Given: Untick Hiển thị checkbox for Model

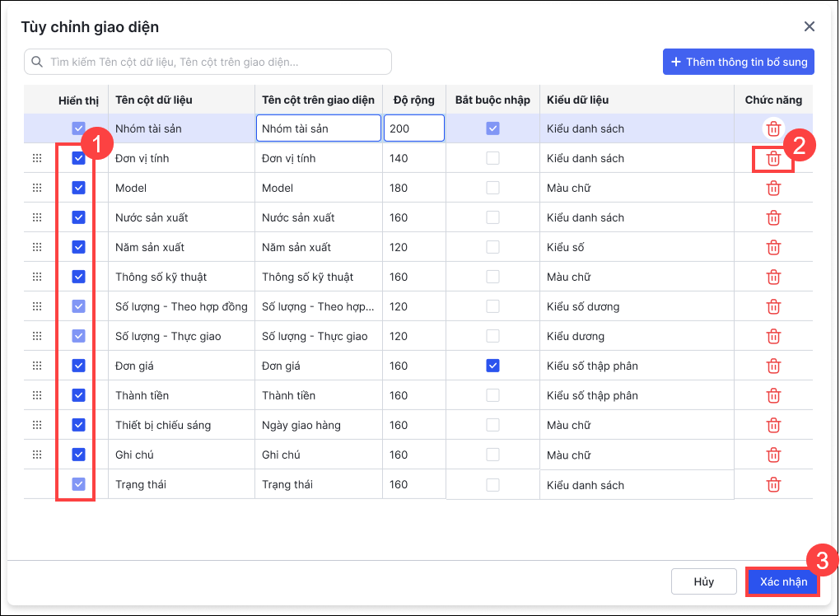Looking at the screenshot, I should pos(78,188).
